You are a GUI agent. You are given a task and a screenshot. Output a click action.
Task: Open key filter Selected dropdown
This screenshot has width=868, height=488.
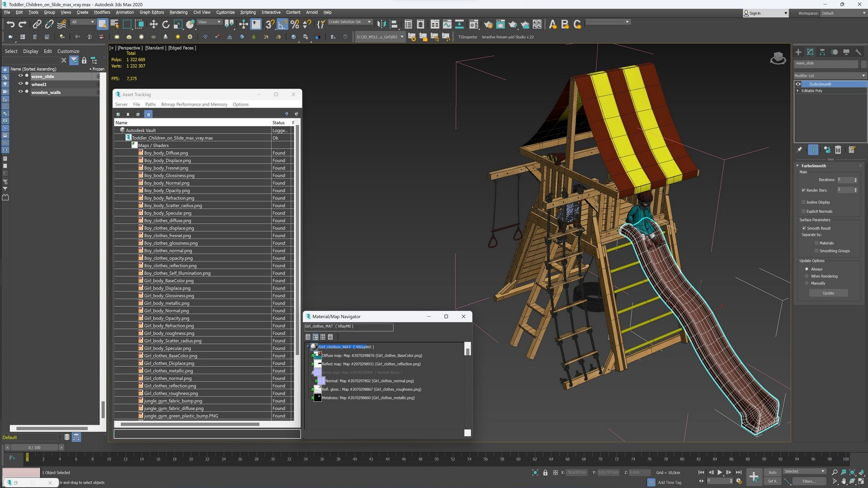(x=805, y=471)
